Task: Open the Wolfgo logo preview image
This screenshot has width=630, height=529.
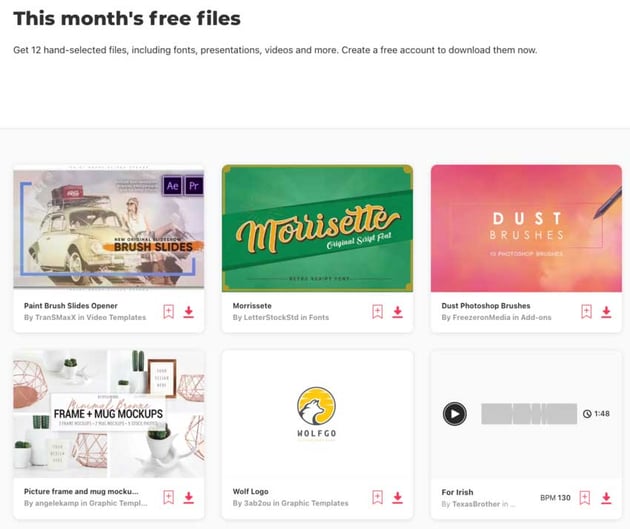Action: point(317,414)
